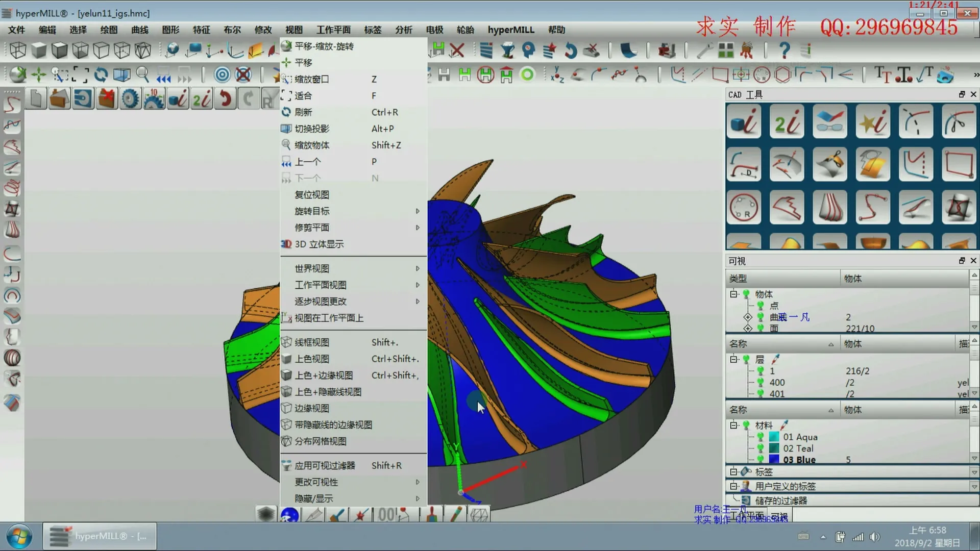Open the 分析 menu in menu bar

click(403, 30)
